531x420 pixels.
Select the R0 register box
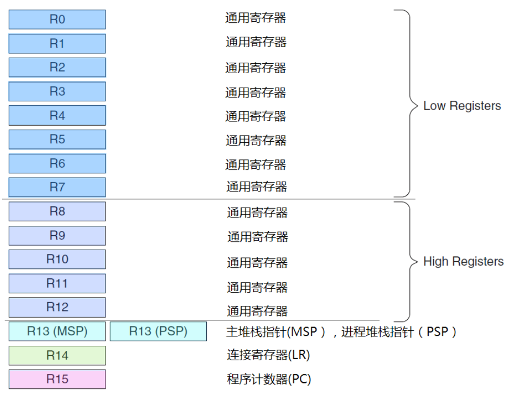point(57,19)
